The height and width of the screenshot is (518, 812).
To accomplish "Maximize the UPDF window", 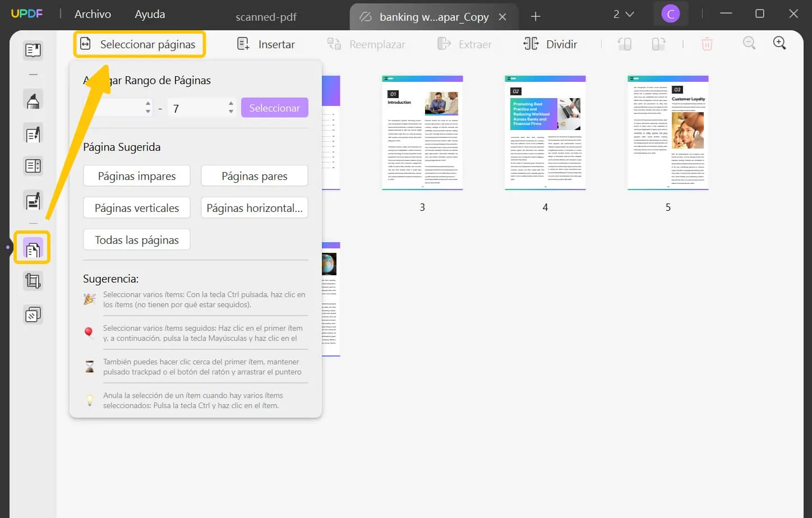I will click(760, 13).
